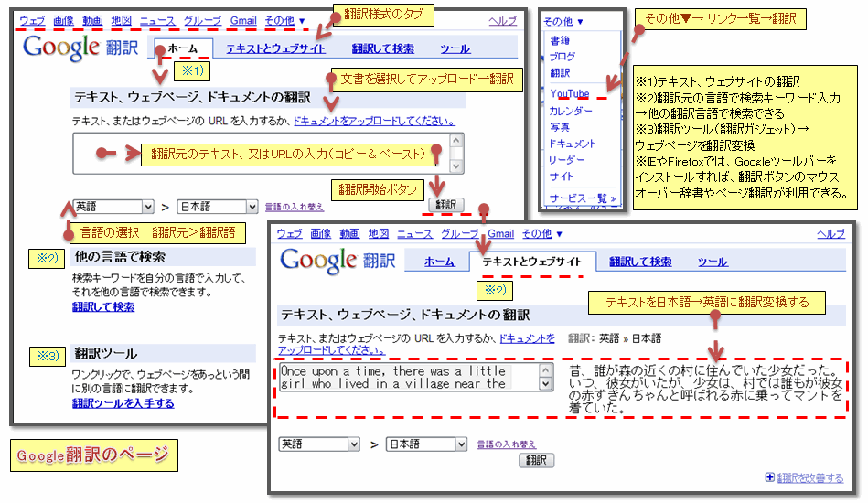Click 言語の入れ替え link in left window

click(x=294, y=207)
